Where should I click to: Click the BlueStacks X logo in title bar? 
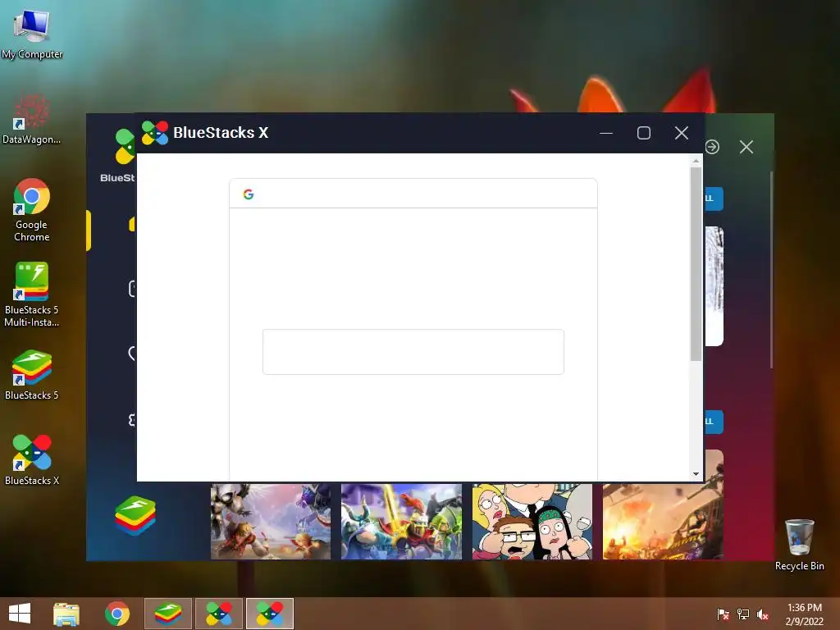click(155, 133)
